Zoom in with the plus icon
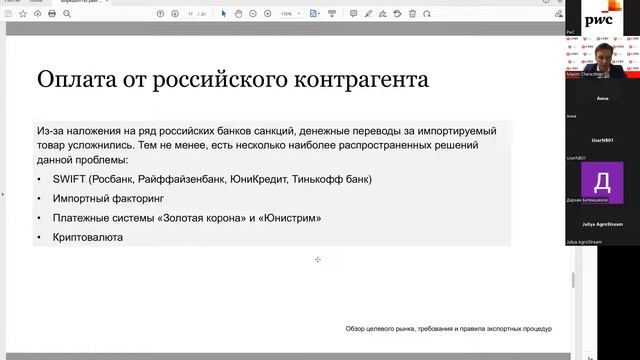Image resolution: width=640 pixels, height=360 pixels. (267, 14)
